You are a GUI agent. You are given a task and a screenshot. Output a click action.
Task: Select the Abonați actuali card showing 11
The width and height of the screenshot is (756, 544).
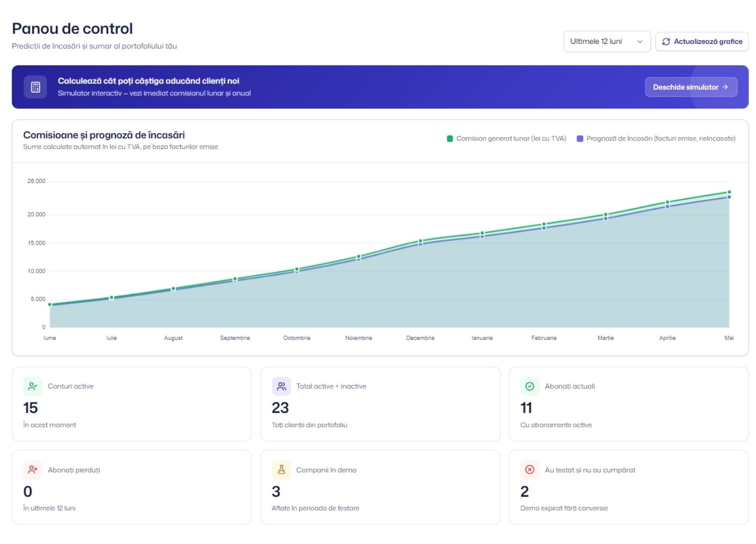pos(628,404)
